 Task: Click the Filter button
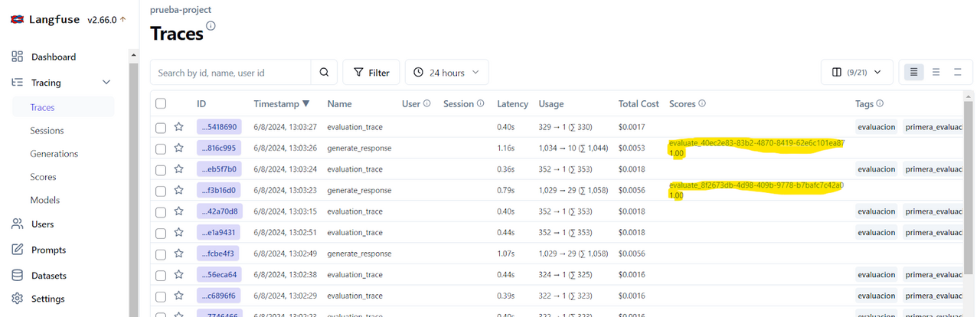tap(371, 73)
